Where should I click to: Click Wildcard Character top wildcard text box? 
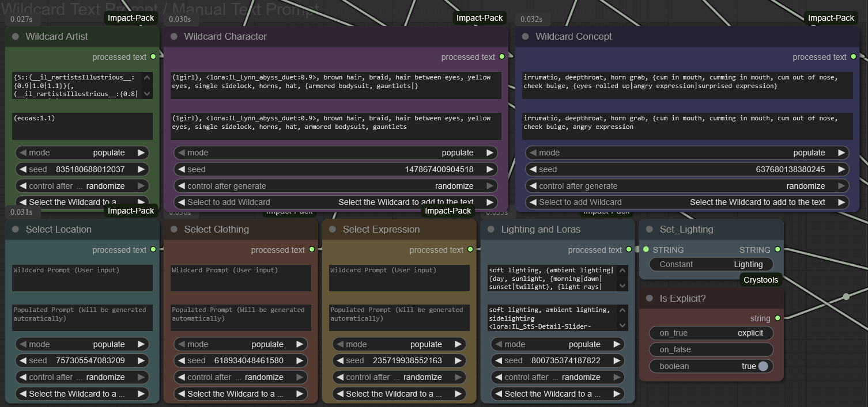[335, 85]
